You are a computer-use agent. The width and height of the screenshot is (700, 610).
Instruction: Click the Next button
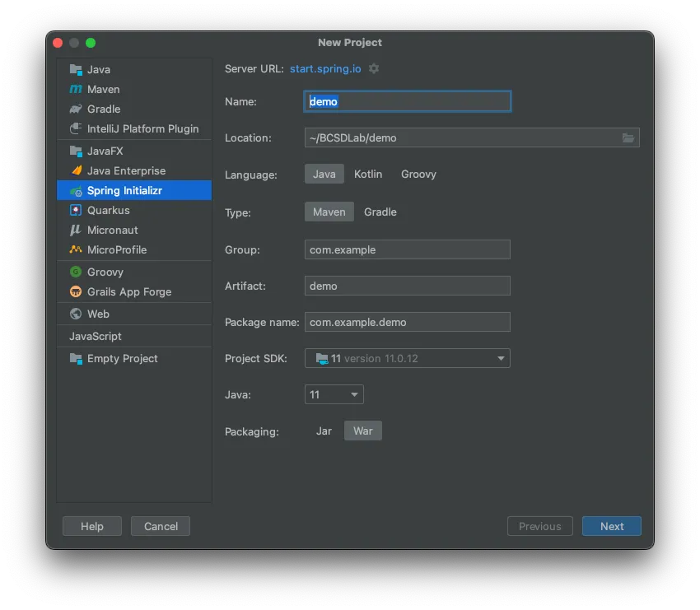611,526
